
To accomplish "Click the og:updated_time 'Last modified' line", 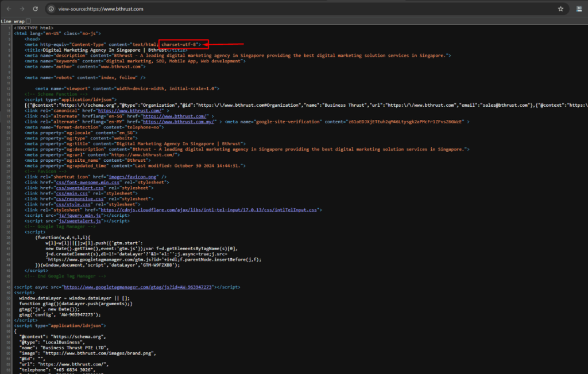I will (136, 166).
